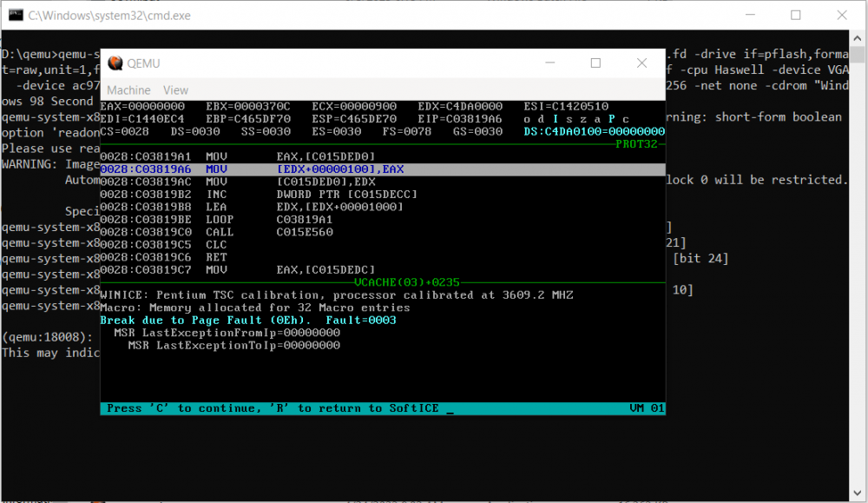The image size is (868, 503).
Task: Click the QEMU window title text
Action: pos(144,63)
